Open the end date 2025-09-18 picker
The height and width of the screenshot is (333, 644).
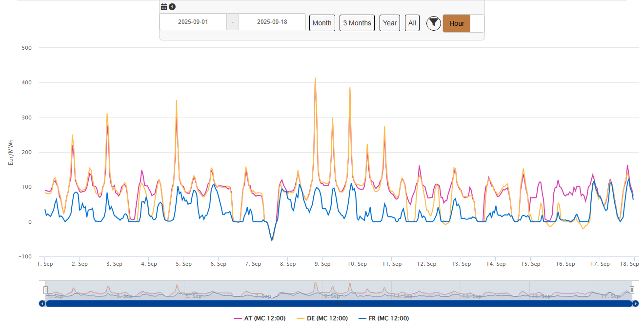pyautogui.click(x=272, y=22)
